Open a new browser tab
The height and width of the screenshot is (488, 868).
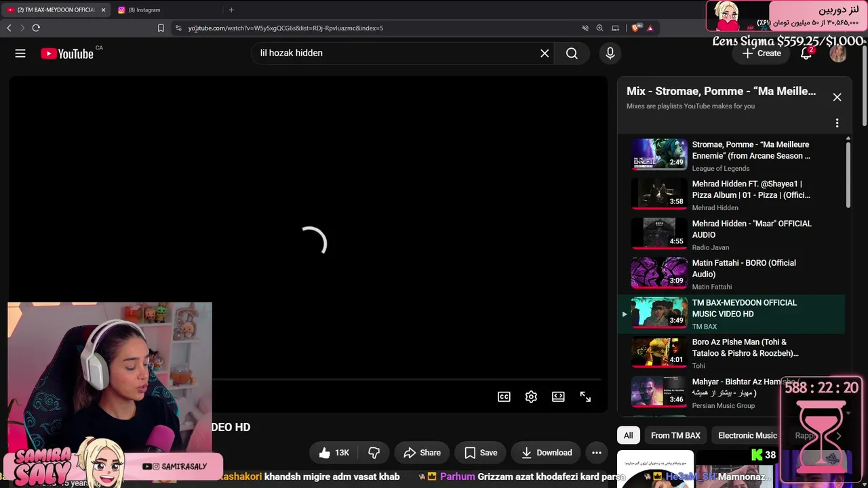(x=231, y=9)
